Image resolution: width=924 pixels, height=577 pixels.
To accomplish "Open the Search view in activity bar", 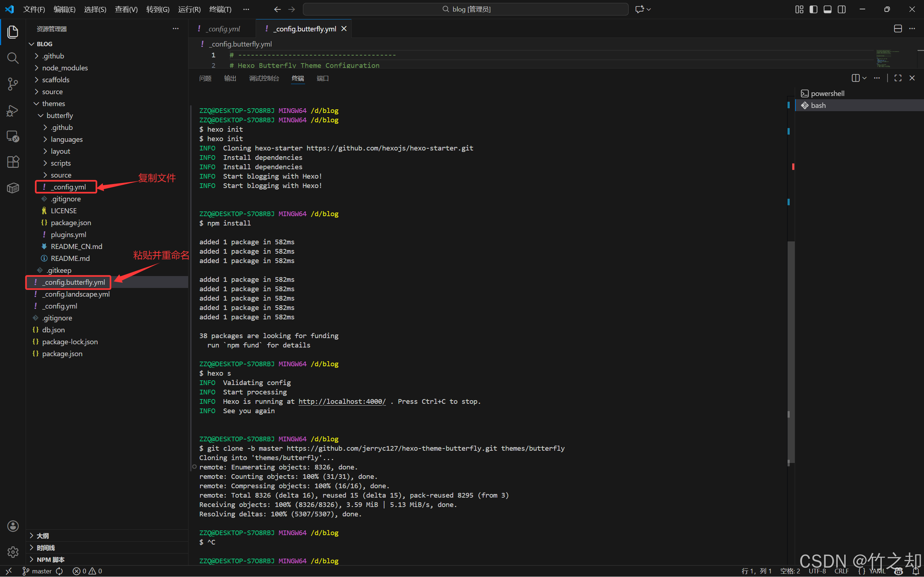I will pos(13,58).
